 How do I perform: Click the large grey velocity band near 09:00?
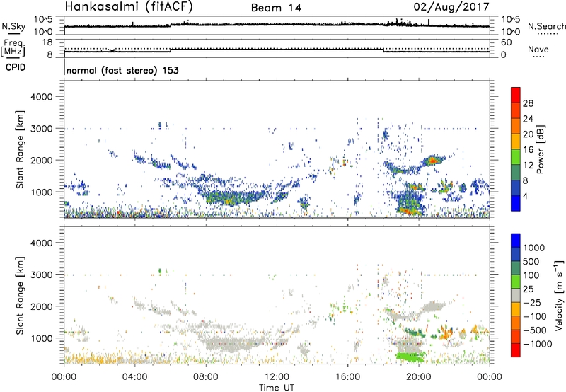coord(231,344)
